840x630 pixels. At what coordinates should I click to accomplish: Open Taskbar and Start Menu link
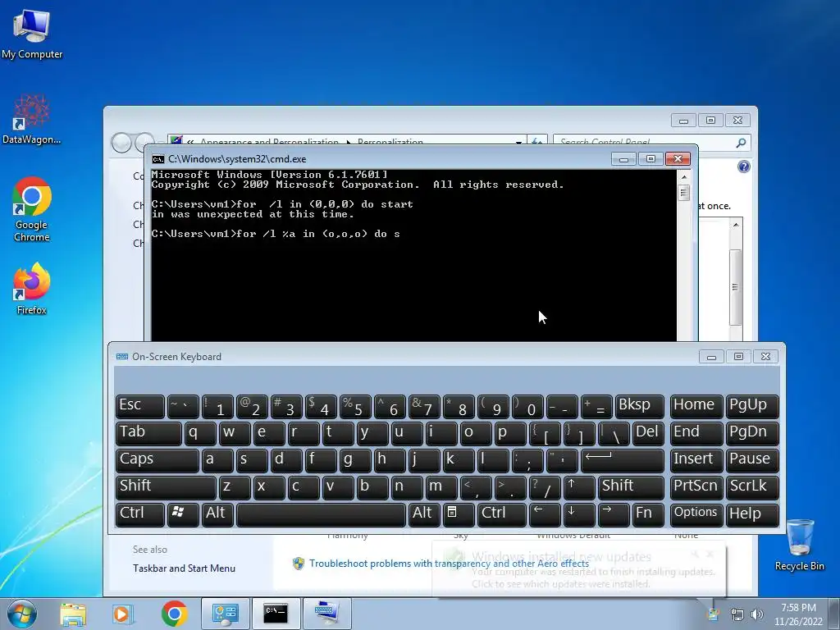[x=184, y=568]
